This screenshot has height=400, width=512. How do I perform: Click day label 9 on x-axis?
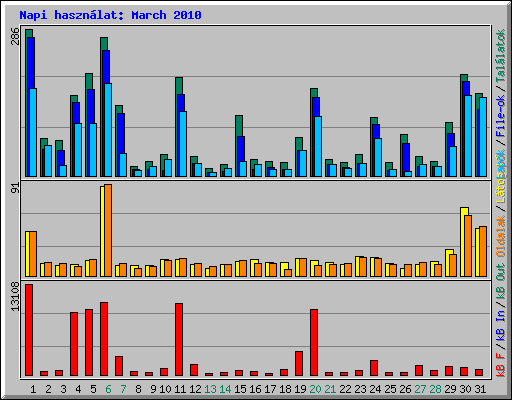[153, 389]
